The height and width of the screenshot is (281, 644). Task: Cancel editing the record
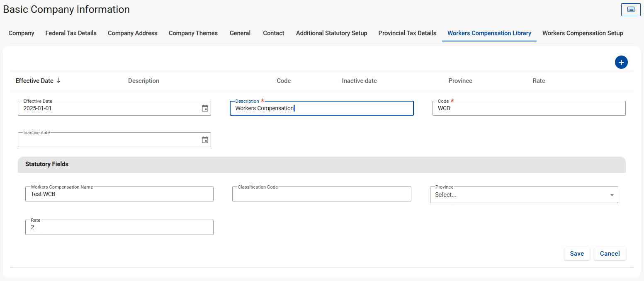pyautogui.click(x=610, y=254)
